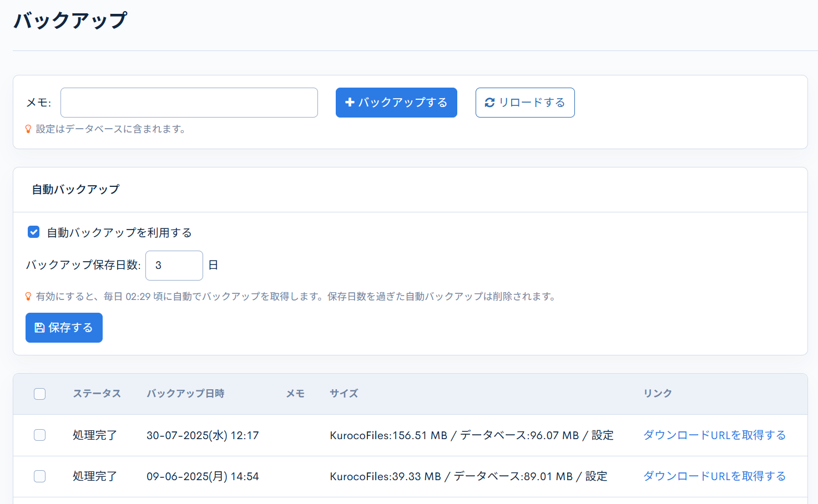Click the 保存する button

(64, 328)
